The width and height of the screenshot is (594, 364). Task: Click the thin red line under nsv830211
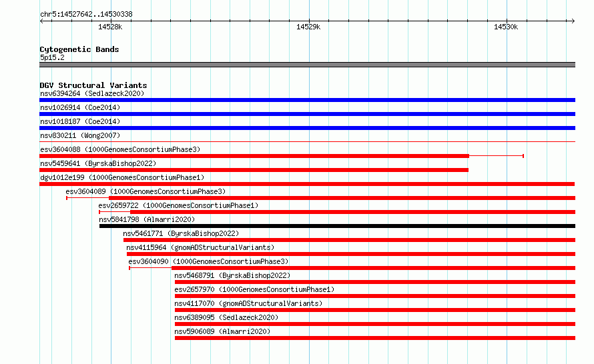(307, 142)
